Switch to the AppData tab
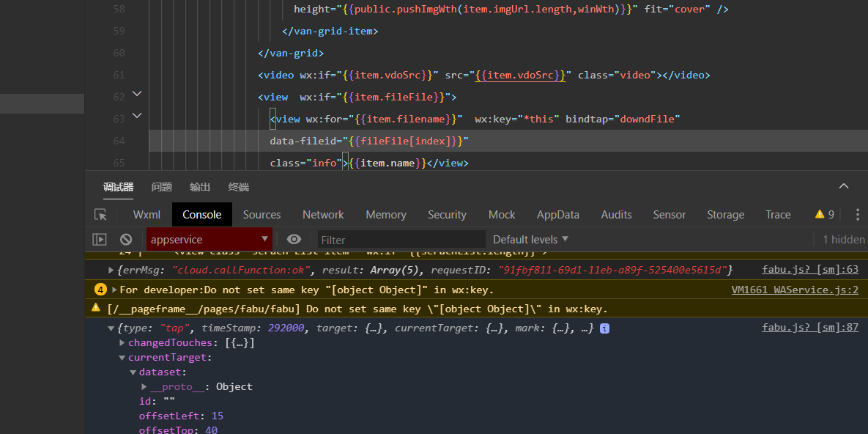 tap(558, 215)
